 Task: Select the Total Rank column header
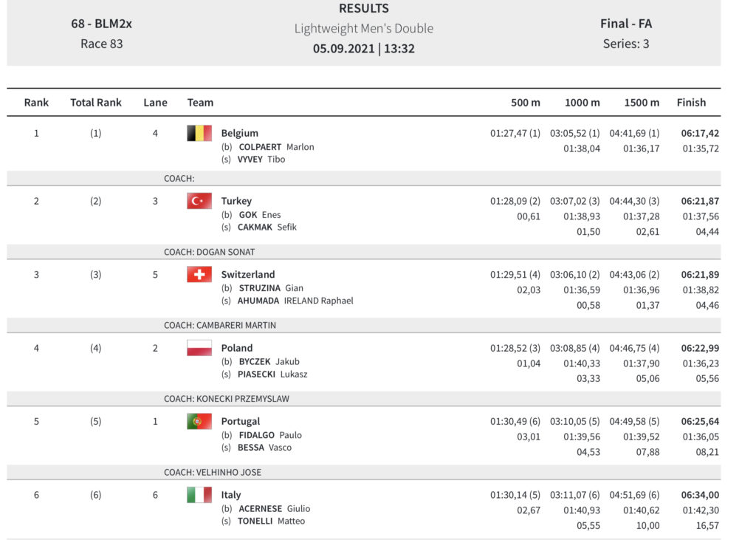tap(96, 103)
